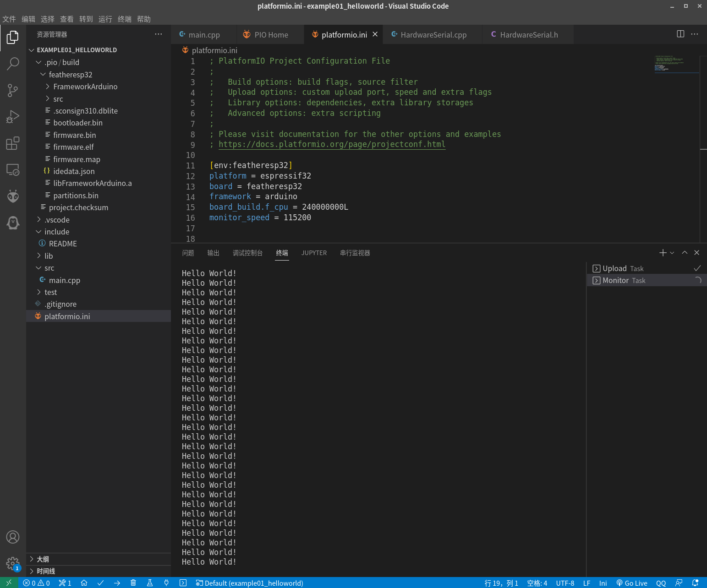Open main.cpp in the explorer tree
This screenshot has width=707, height=588.
(64, 280)
